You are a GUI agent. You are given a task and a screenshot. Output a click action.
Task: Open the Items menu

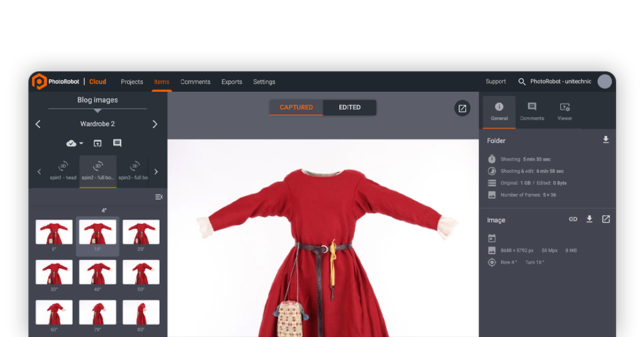click(162, 82)
